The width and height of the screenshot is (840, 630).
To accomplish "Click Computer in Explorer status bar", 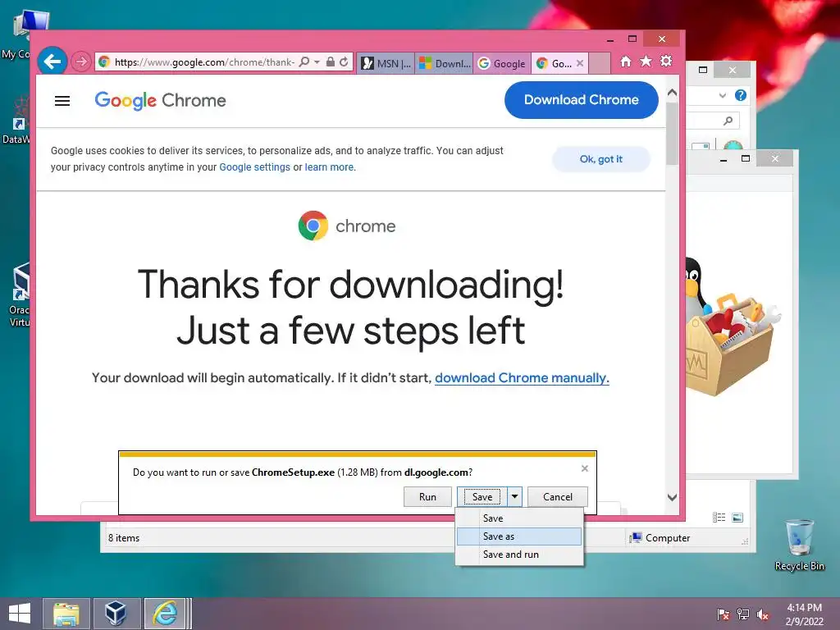I will (660, 538).
